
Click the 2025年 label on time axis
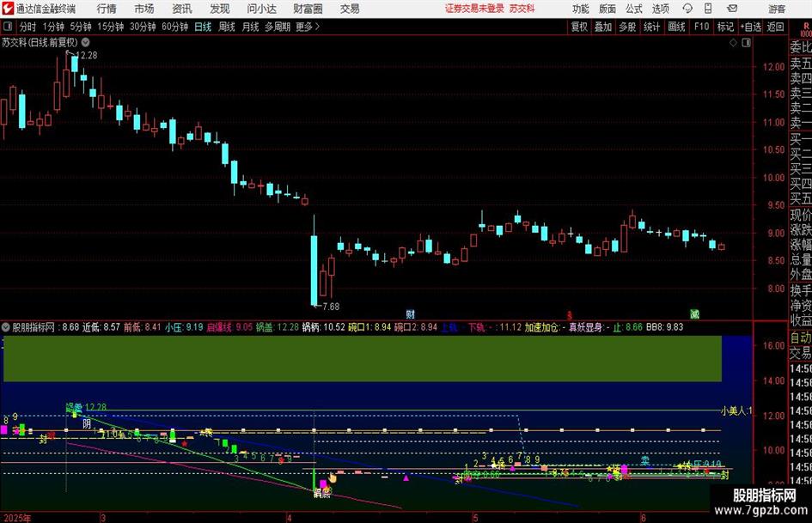(x=17, y=518)
